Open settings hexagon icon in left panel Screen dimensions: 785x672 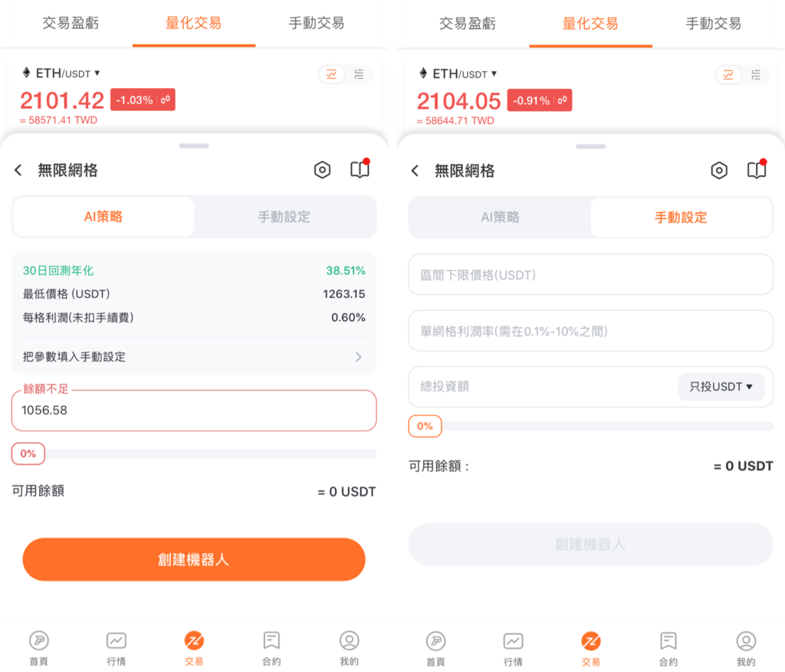click(322, 170)
